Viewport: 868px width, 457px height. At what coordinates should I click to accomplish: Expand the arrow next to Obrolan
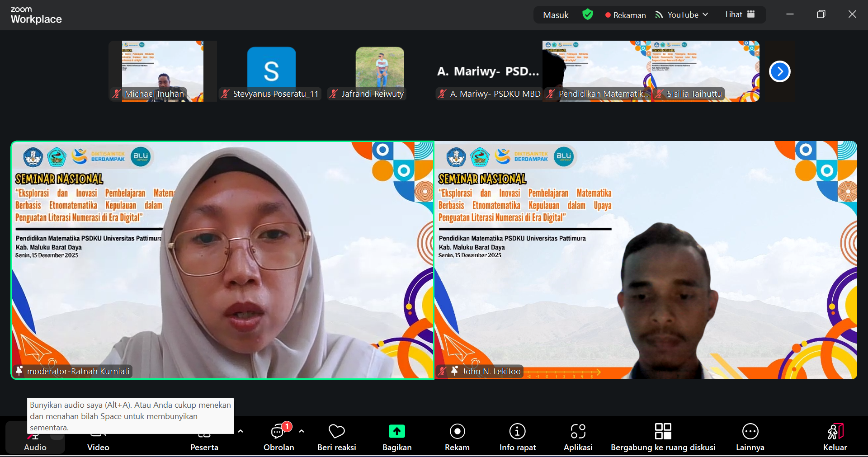(302, 431)
